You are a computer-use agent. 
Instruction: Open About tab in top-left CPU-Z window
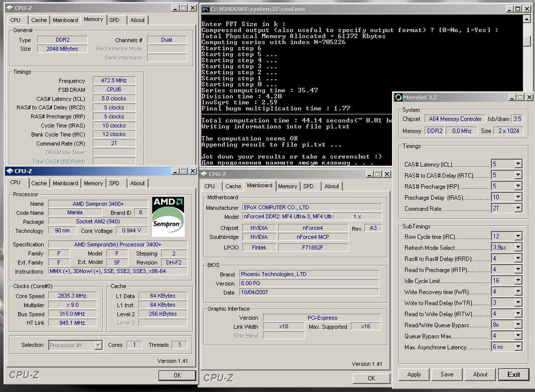pos(138,20)
